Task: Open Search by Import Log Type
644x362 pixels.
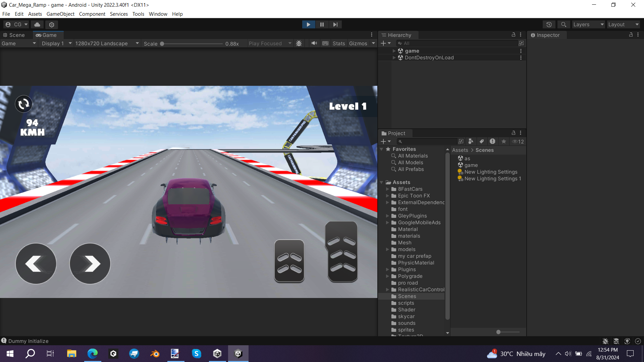Action: pyautogui.click(x=492, y=141)
